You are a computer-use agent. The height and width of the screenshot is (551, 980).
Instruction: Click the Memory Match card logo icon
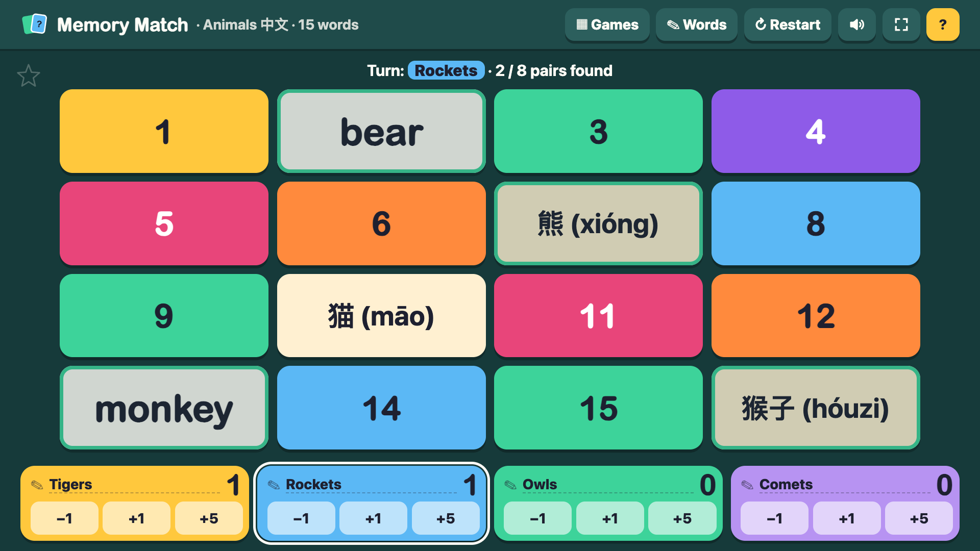point(35,24)
